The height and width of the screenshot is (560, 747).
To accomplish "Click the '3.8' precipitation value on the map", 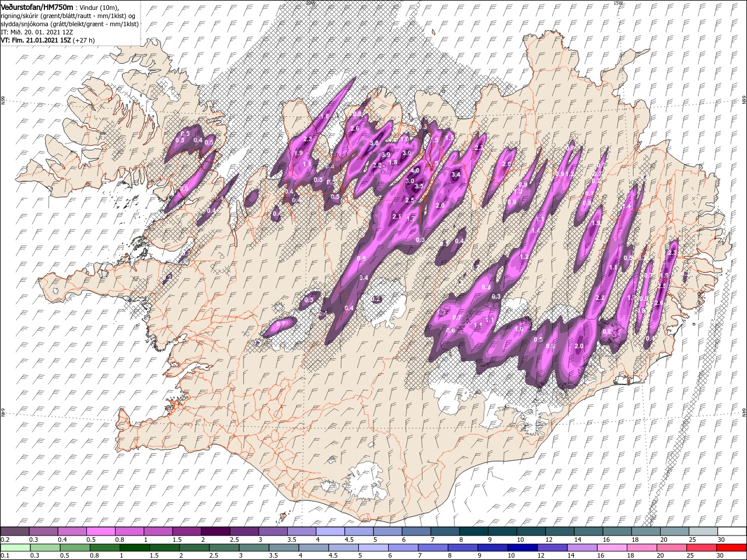I will point(374,143).
